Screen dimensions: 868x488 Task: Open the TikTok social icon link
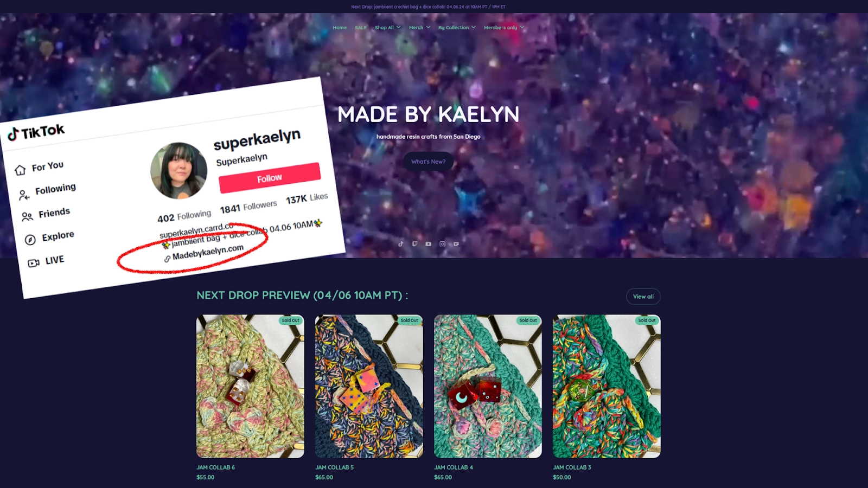tap(401, 244)
